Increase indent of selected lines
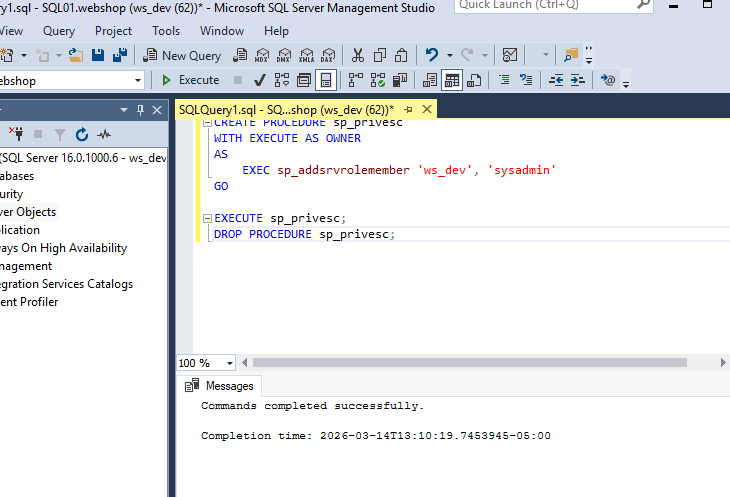This screenshot has width=730, height=497. (577, 81)
